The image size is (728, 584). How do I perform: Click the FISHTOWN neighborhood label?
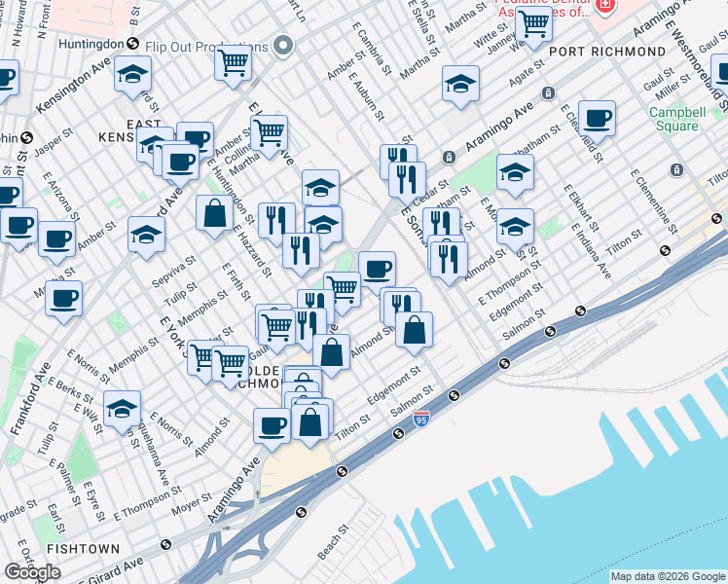84,549
